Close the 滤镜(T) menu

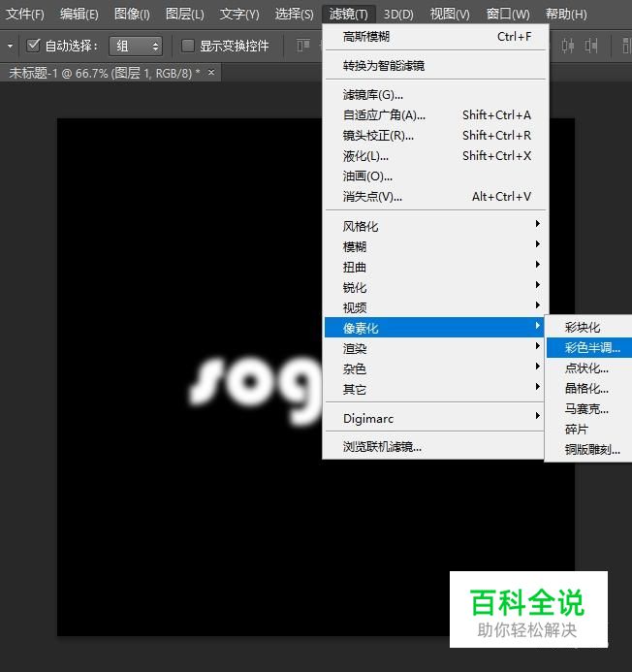348,15
